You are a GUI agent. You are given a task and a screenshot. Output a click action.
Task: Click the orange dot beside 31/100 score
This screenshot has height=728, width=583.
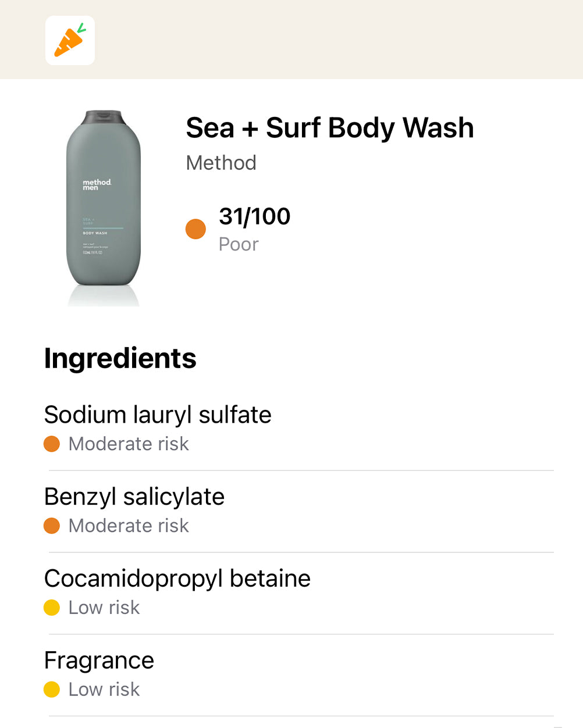(x=195, y=229)
